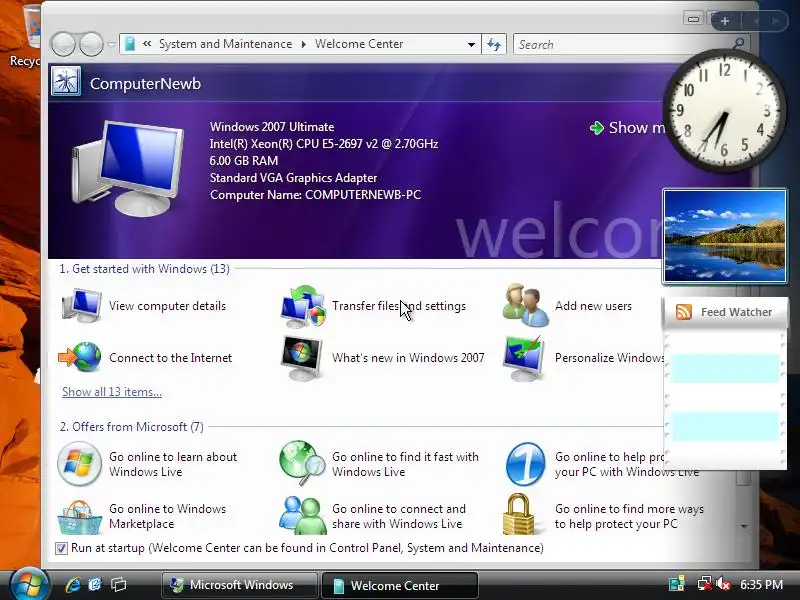The height and width of the screenshot is (600, 800).
Task: Expand arrow after System and Maintenance breadcrumb
Action: coord(304,44)
